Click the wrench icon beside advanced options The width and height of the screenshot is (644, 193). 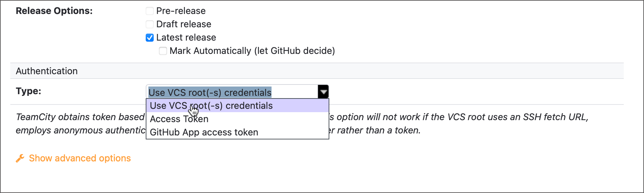[20, 158]
